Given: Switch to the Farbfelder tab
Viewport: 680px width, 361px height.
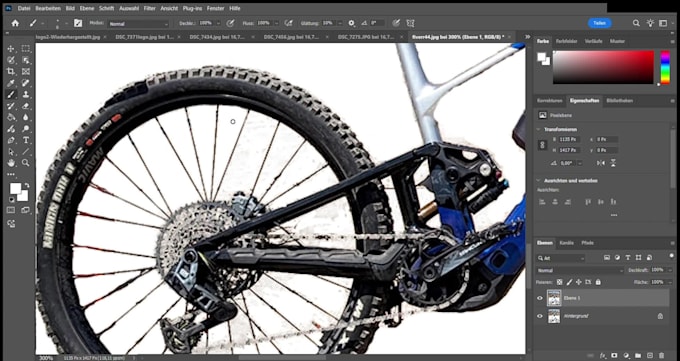Looking at the screenshot, I should (x=567, y=41).
